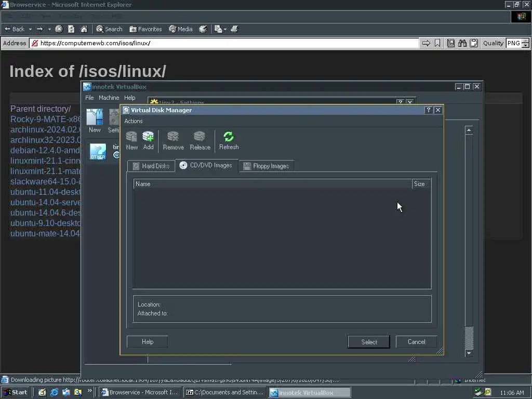Screen dimensions: 532x399
Task: Click the Select button
Action: [x=369, y=342]
